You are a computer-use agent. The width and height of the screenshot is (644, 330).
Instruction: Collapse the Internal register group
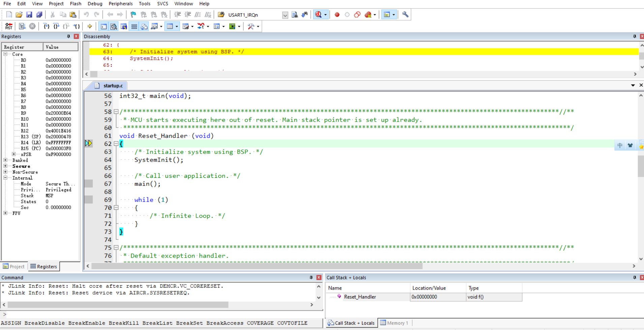[x=5, y=178]
